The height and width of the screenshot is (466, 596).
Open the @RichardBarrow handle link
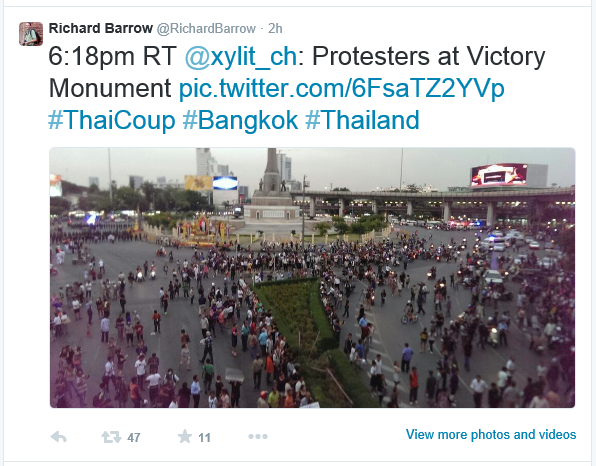(x=206, y=29)
